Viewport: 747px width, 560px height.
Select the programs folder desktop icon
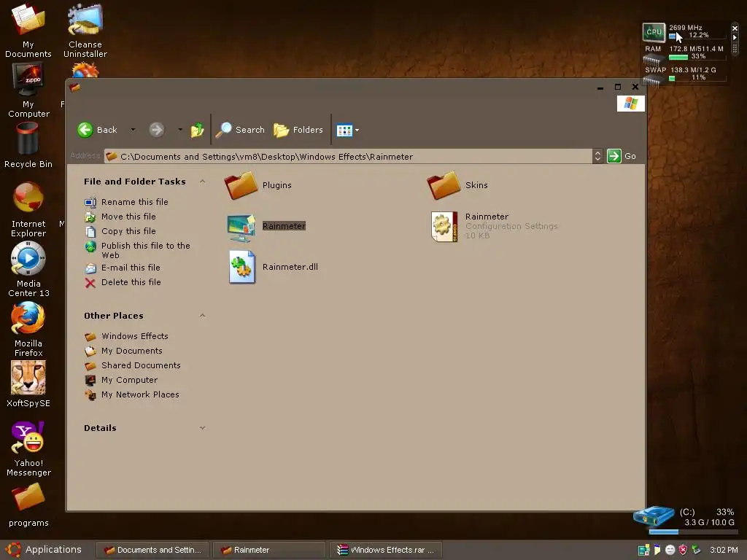pos(28,497)
